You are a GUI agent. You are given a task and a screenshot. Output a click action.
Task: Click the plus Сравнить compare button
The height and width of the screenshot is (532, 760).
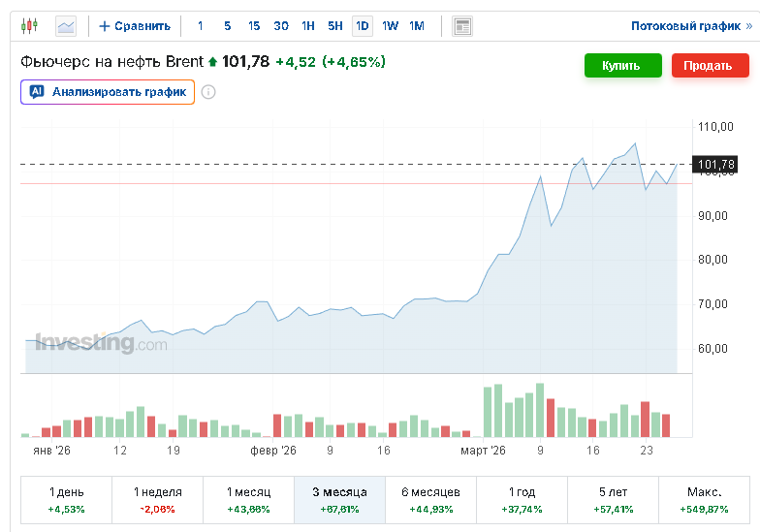pos(135,26)
